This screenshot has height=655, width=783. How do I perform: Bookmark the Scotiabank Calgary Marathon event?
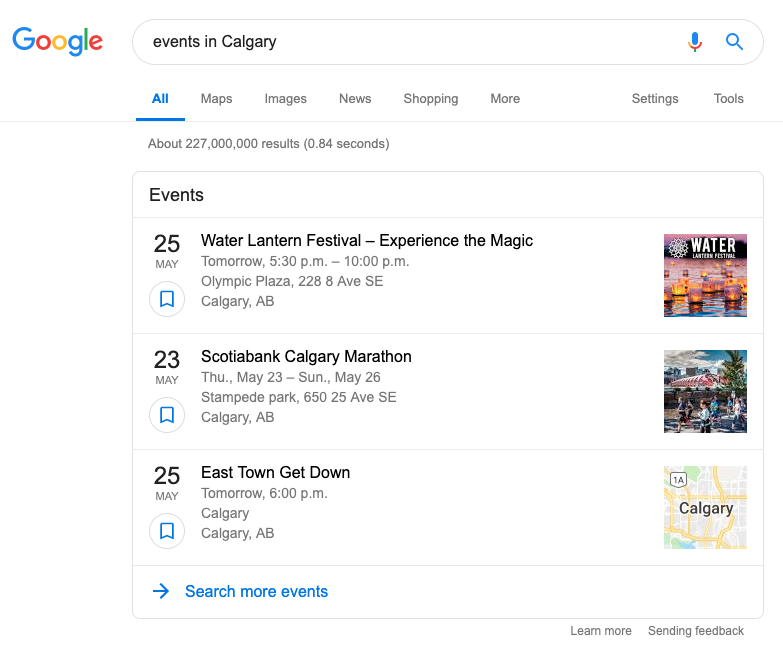click(167, 415)
